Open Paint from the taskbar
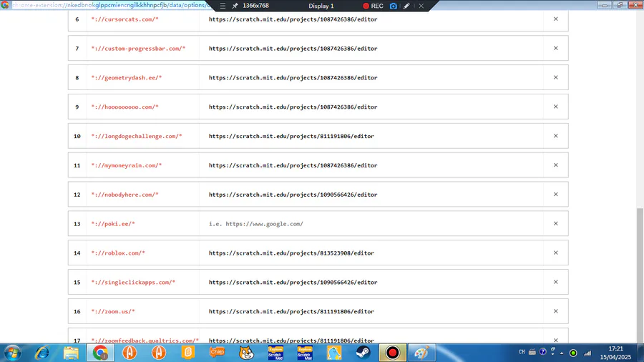 [421, 353]
